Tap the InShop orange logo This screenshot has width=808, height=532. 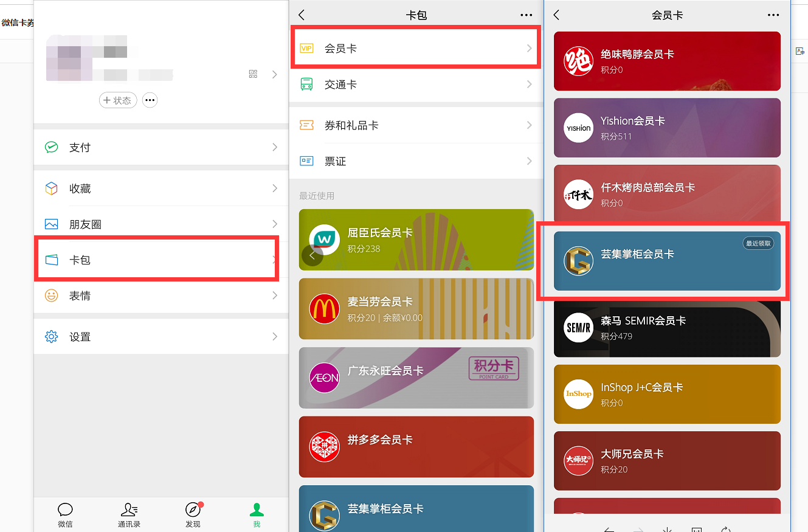[578, 394]
